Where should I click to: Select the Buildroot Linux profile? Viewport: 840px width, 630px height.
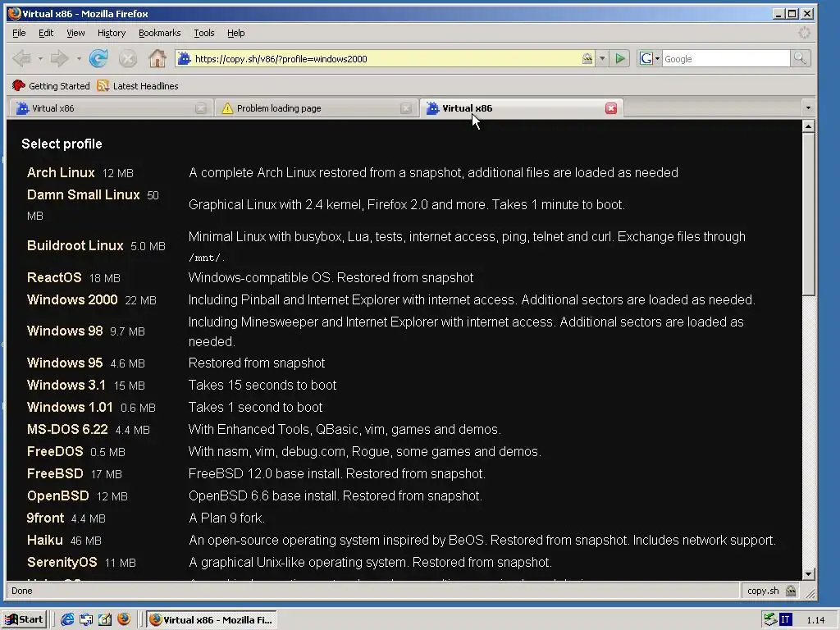75,245
